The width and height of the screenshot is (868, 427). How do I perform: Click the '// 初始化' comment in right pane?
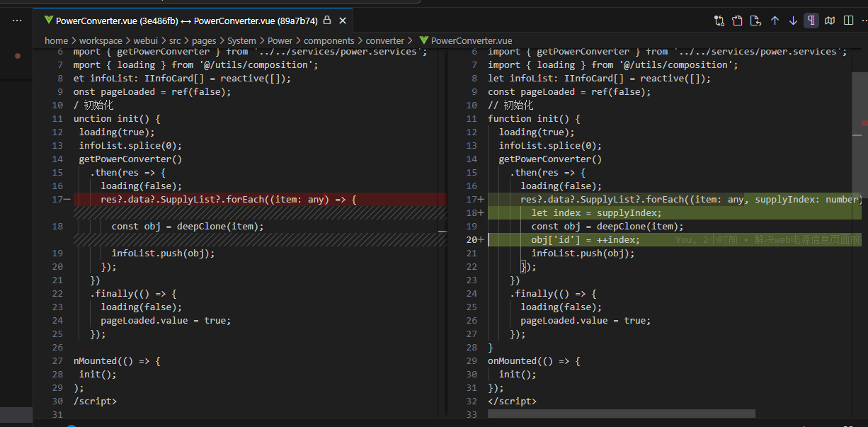510,106
